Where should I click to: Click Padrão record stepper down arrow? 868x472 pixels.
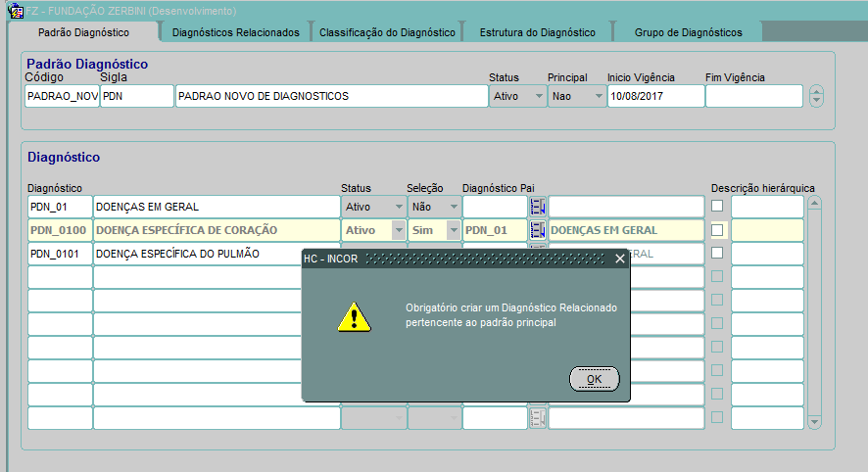[816, 101]
